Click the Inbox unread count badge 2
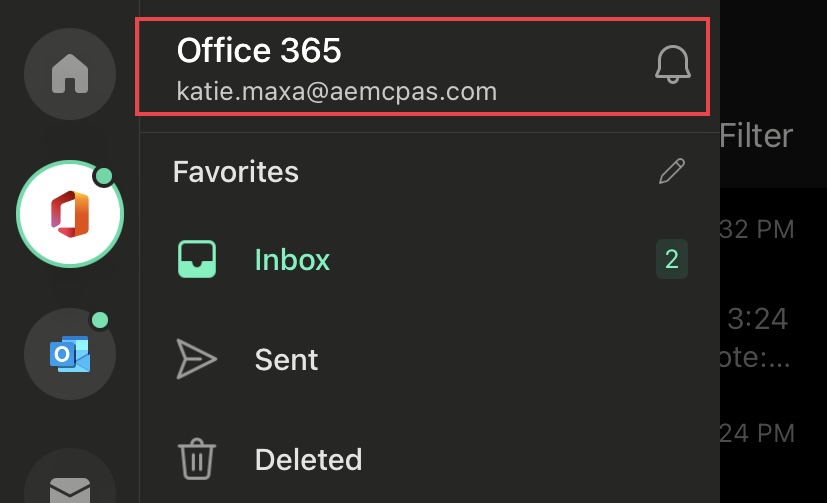The width and height of the screenshot is (827, 503). click(671, 259)
